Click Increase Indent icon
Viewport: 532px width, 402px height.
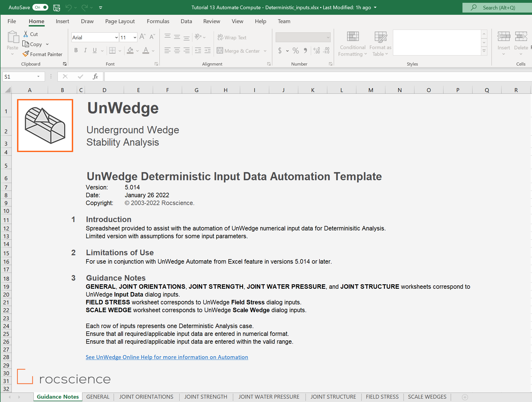click(207, 50)
